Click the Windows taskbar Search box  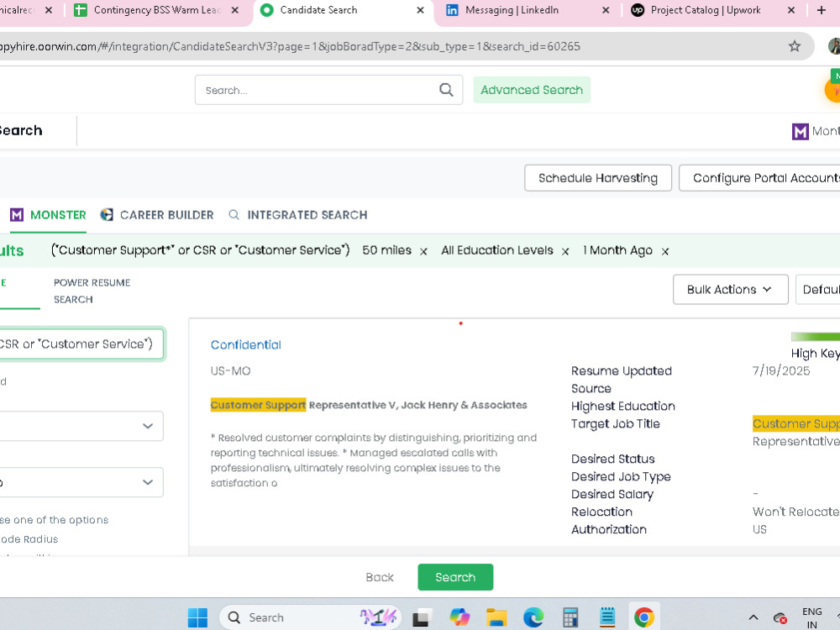[x=311, y=617]
